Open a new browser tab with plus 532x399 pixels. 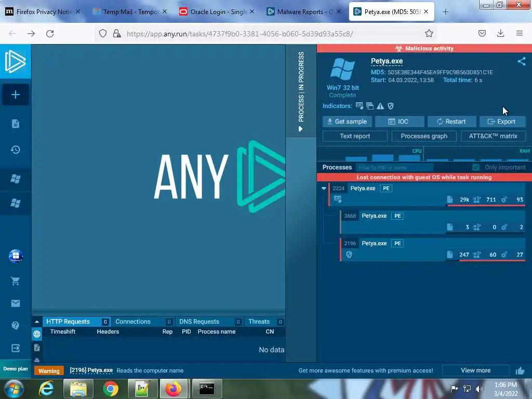tap(445, 12)
